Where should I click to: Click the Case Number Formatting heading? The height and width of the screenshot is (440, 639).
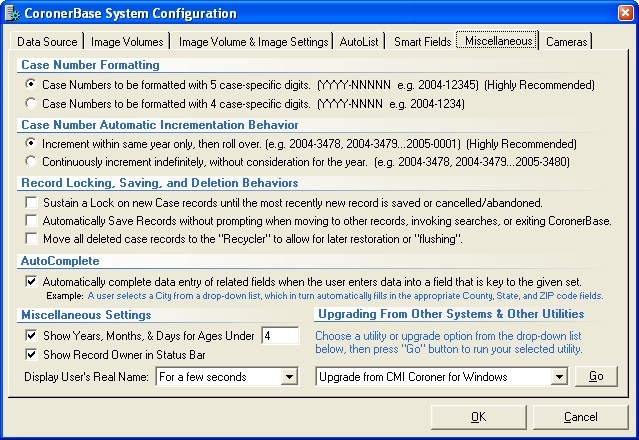[x=90, y=65]
